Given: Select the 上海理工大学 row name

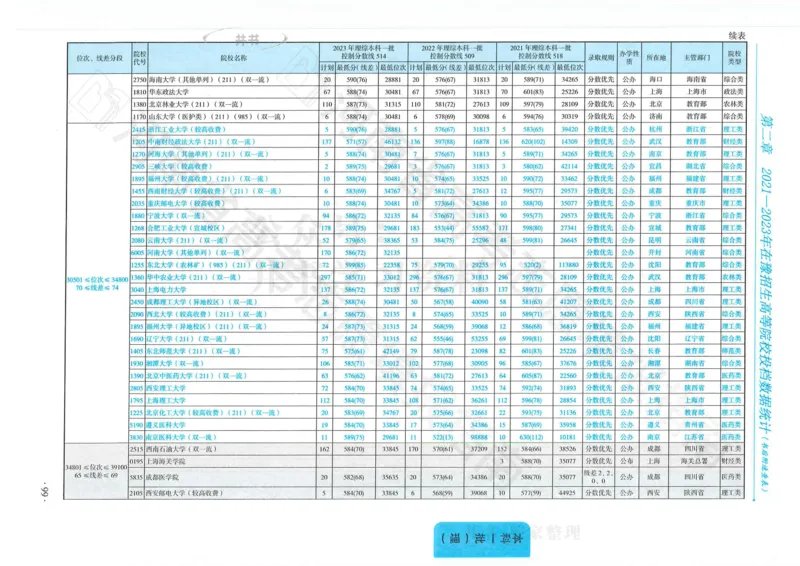Looking at the screenshot, I should (x=166, y=400).
